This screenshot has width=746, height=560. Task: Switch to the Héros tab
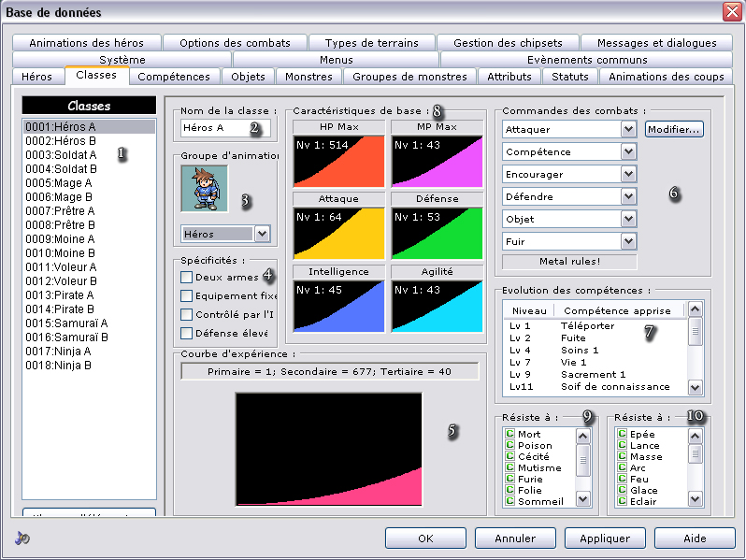[37, 77]
